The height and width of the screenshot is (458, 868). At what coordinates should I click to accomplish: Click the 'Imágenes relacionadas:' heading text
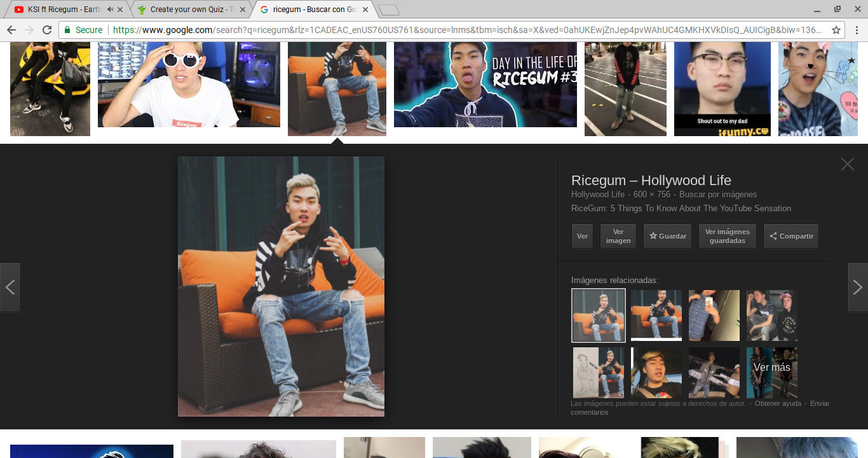click(614, 281)
